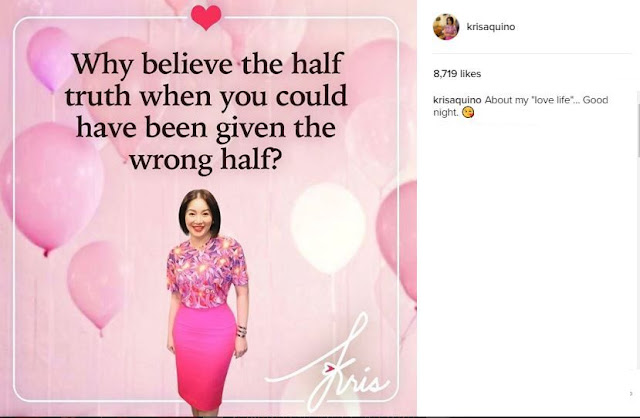640x418 pixels.
Task: Click the small purple balloon near top-left
Action: [49, 59]
